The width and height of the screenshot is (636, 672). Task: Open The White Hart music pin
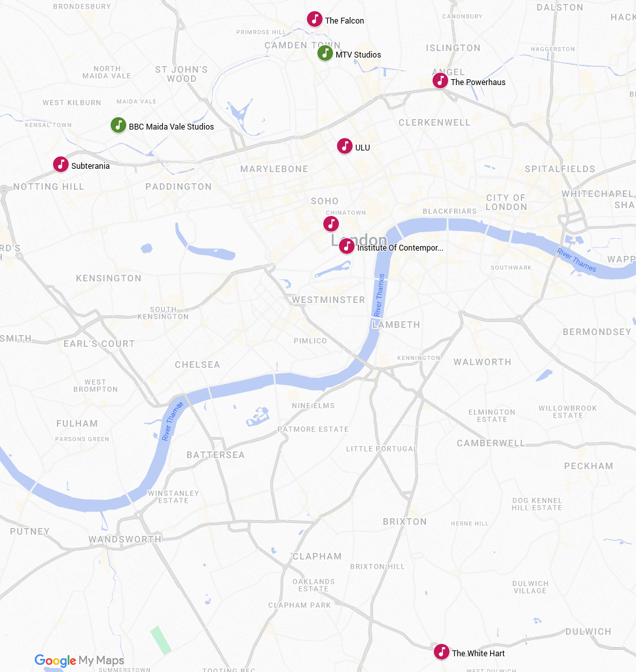point(442,652)
